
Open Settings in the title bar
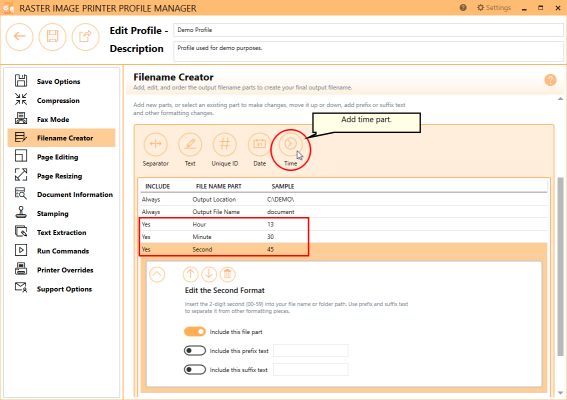coord(494,8)
